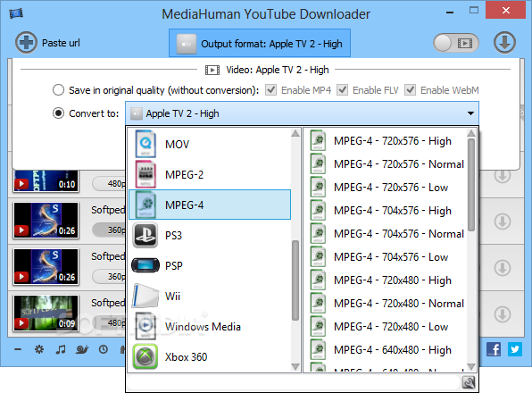532x393 pixels.
Task: Select Save in original quality radio button
Action: coord(58,90)
